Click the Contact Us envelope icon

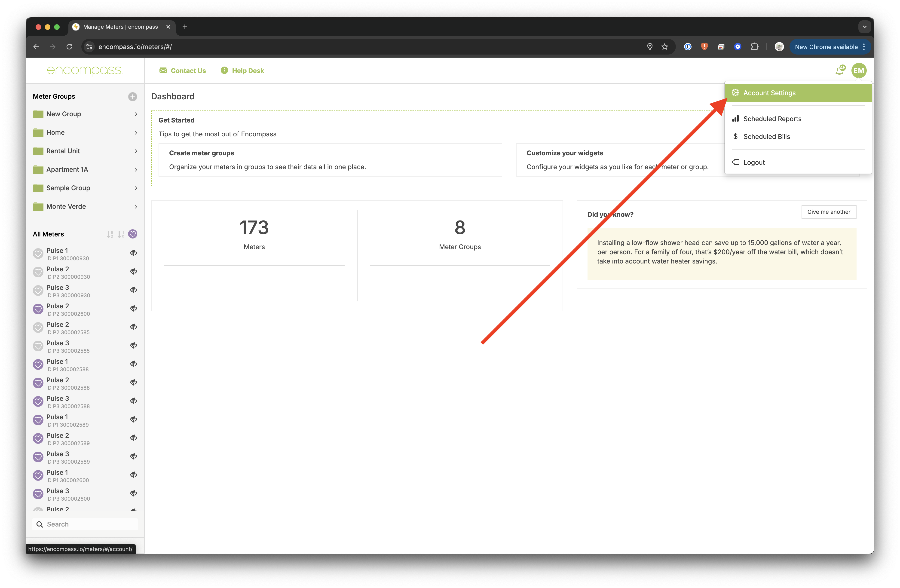(x=163, y=71)
